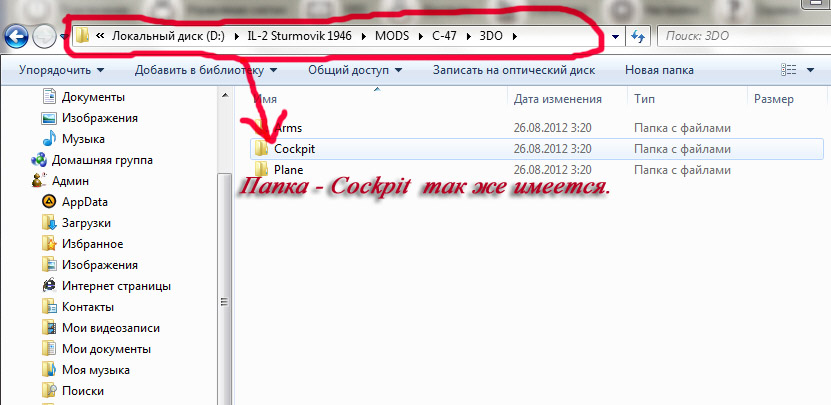This screenshot has width=831, height=405.
Task: Click 'Локальный диск (D:)' breadcrumb
Action: [168, 36]
